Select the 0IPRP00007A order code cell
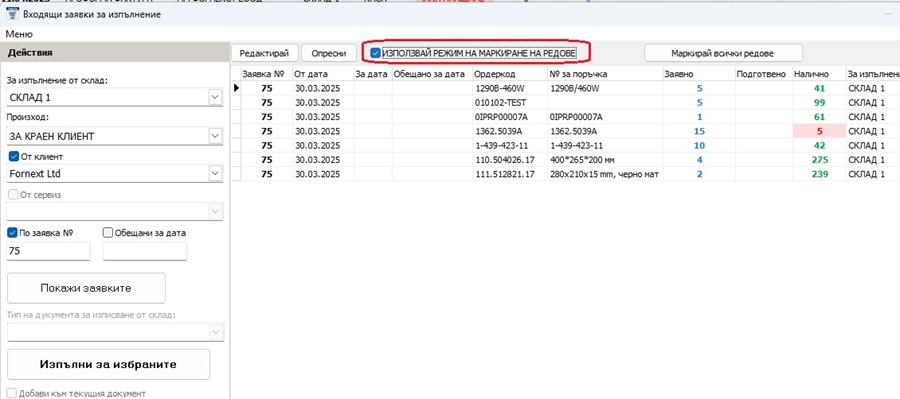 (510, 117)
